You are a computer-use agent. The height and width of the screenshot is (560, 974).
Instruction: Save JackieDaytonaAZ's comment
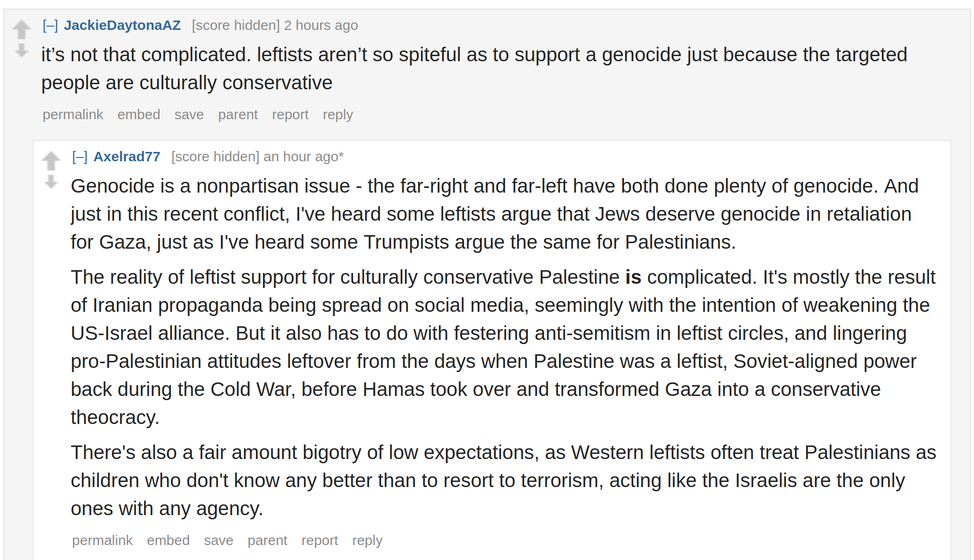tap(189, 115)
